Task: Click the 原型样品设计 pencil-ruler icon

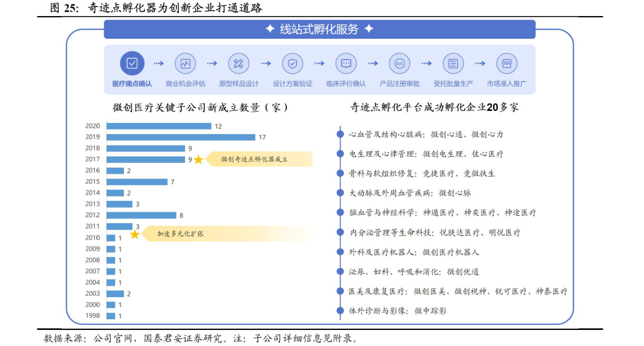Action: click(239, 63)
